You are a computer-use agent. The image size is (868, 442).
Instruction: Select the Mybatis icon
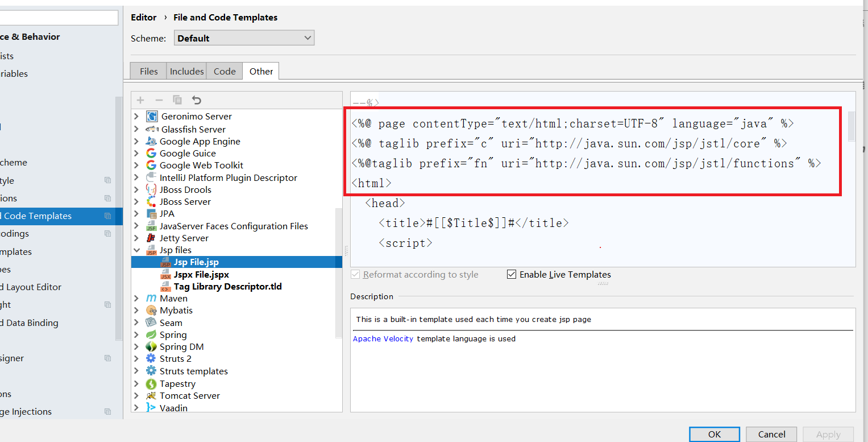tap(151, 311)
